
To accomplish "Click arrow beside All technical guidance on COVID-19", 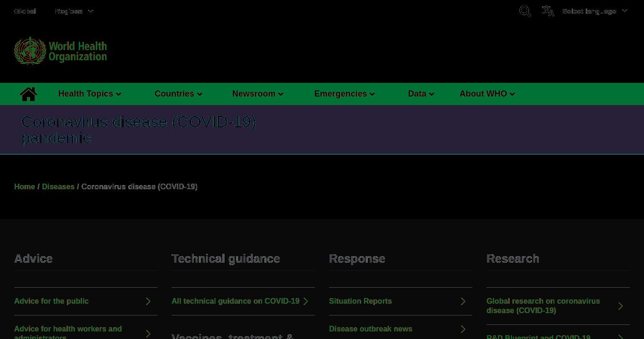I will (x=305, y=301).
